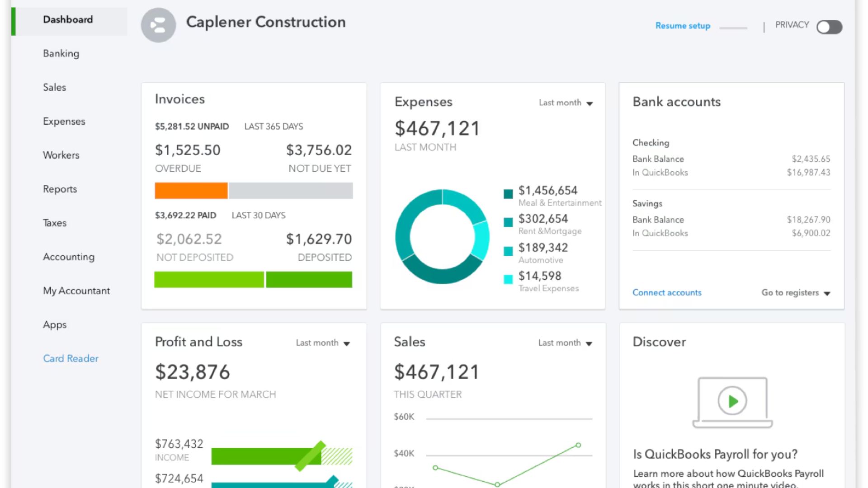This screenshot has height=488, width=868.
Task: Click the Savings account heading
Action: (647, 204)
